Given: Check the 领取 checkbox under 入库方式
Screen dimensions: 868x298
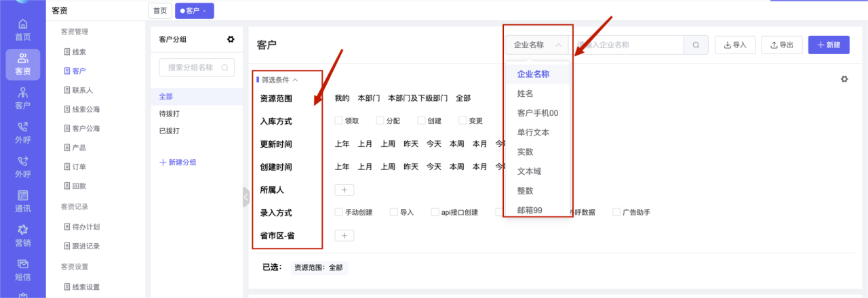Looking at the screenshot, I should pos(339,121).
